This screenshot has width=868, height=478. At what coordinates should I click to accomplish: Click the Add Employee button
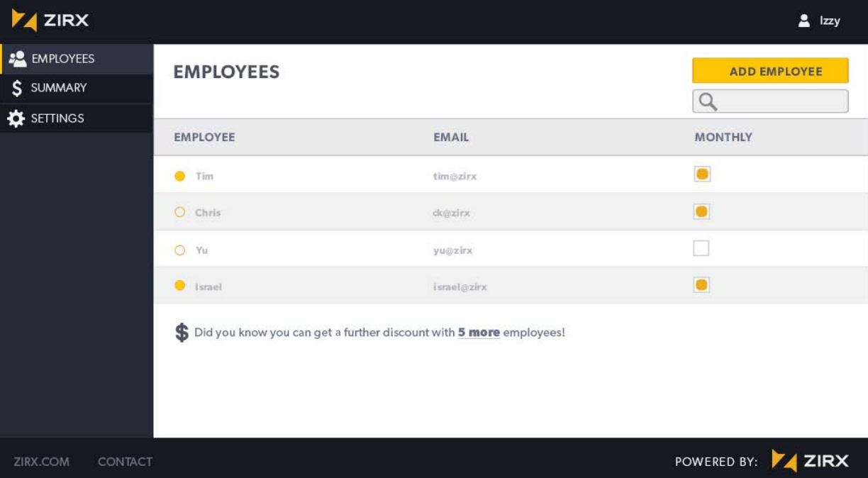point(770,71)
